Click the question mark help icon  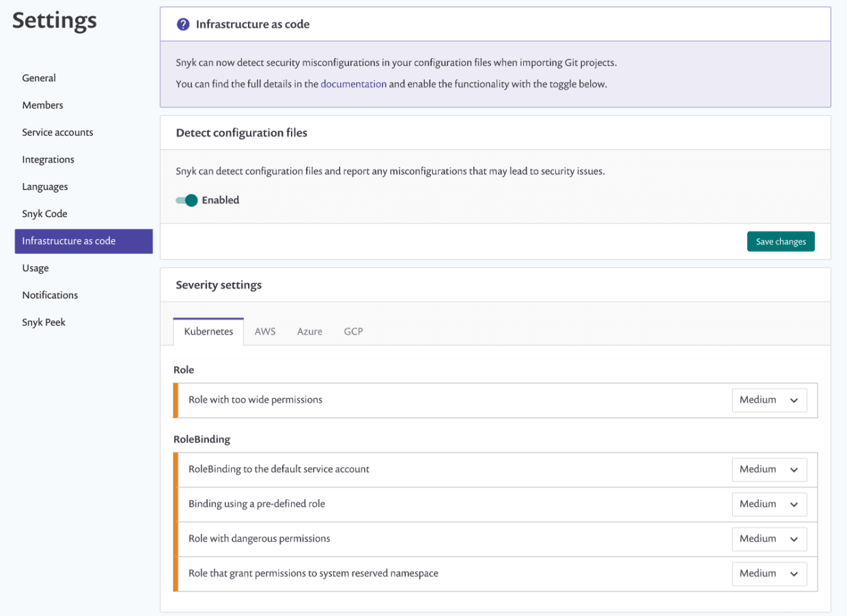[182, 25]
